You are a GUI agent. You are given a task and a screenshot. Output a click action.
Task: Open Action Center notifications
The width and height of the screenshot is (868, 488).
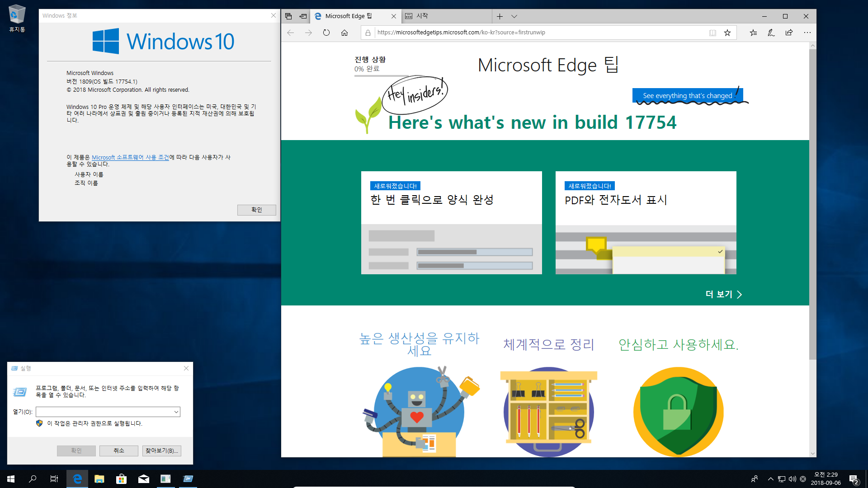pyautogui.click(x=854, y=479)
